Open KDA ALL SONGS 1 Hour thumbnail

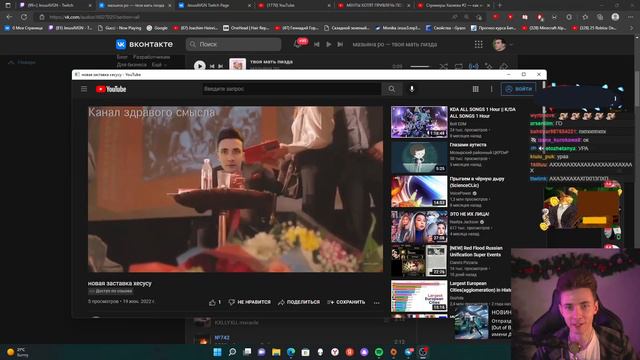419,122
